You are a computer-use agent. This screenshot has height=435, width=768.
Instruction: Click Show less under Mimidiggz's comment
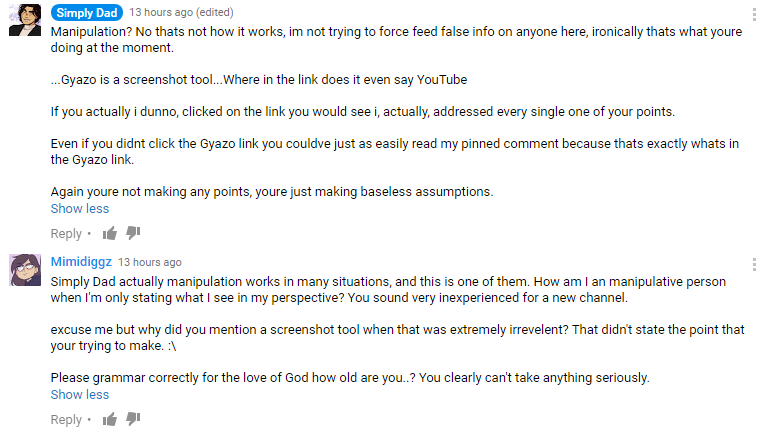(x=80, y=395)
